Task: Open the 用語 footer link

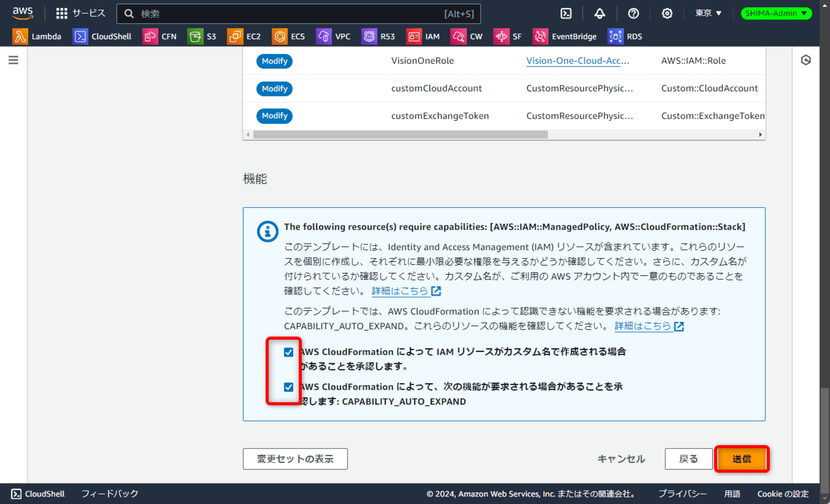Action: click(732, 494)
